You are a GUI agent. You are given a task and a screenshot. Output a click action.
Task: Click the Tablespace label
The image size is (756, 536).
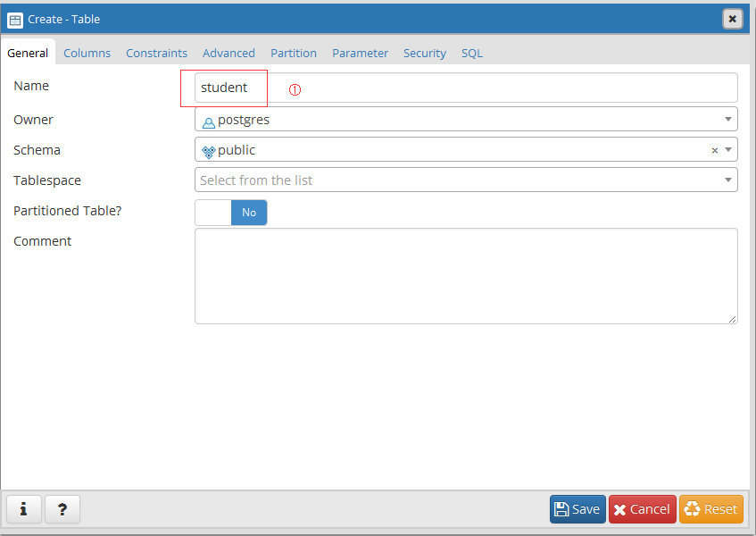coord(47,180)
